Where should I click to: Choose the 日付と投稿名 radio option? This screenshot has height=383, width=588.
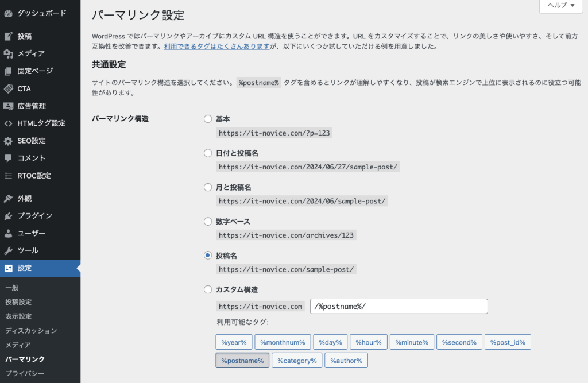pyautogui.click(x=208, y=153)
